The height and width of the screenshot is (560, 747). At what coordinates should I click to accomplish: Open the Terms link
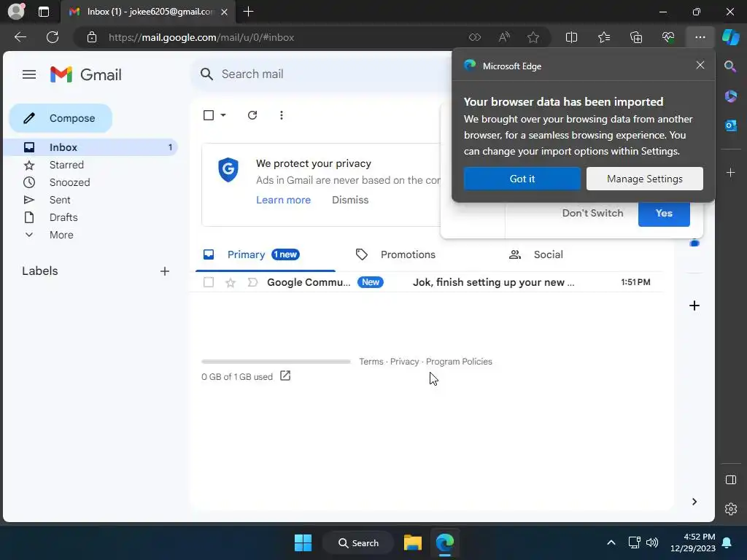[371, 362]
